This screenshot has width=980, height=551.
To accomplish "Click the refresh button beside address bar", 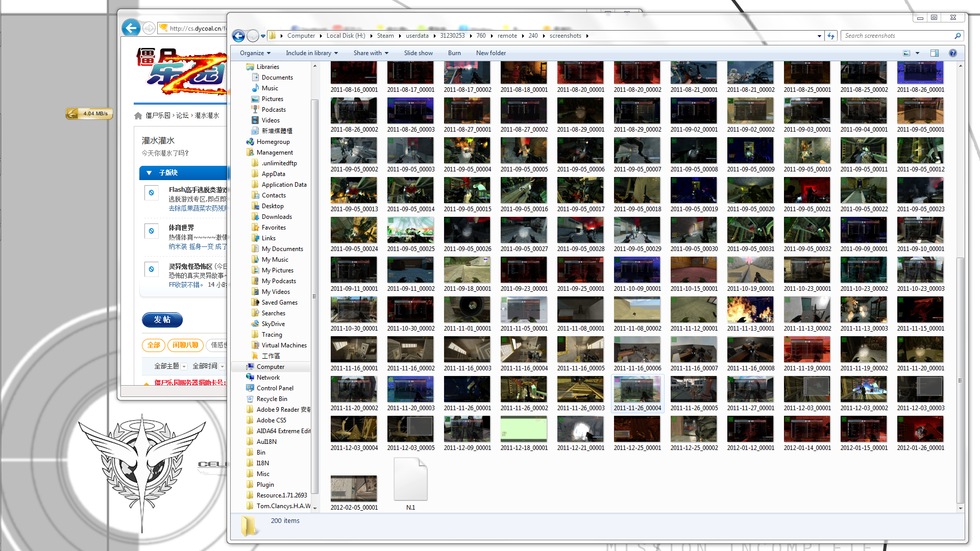I will 831,36.
